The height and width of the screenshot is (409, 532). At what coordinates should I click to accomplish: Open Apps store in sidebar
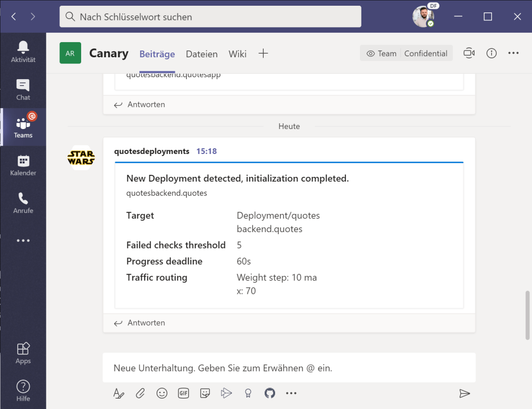pyautogui.click(x=23, y=353)
